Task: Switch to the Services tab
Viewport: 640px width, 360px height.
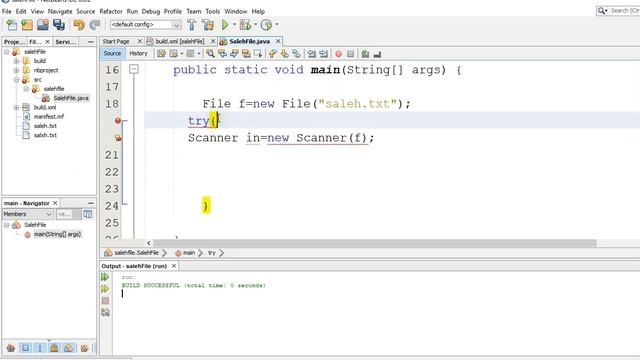Action: (x=65, y=42)
